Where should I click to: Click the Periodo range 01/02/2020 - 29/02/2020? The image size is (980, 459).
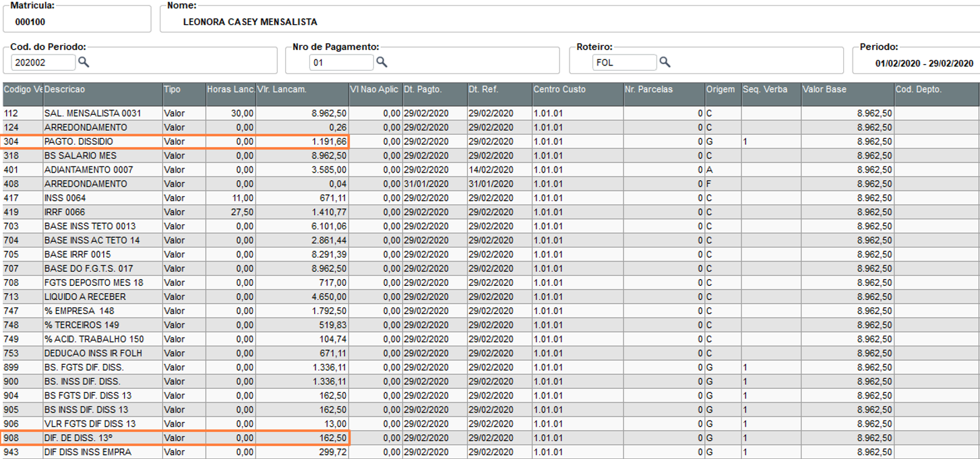924,63
